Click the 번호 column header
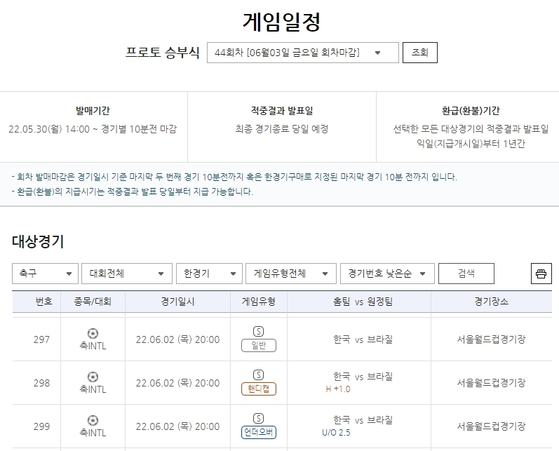This screenshot has height=451, width=559. click(43, 302)
